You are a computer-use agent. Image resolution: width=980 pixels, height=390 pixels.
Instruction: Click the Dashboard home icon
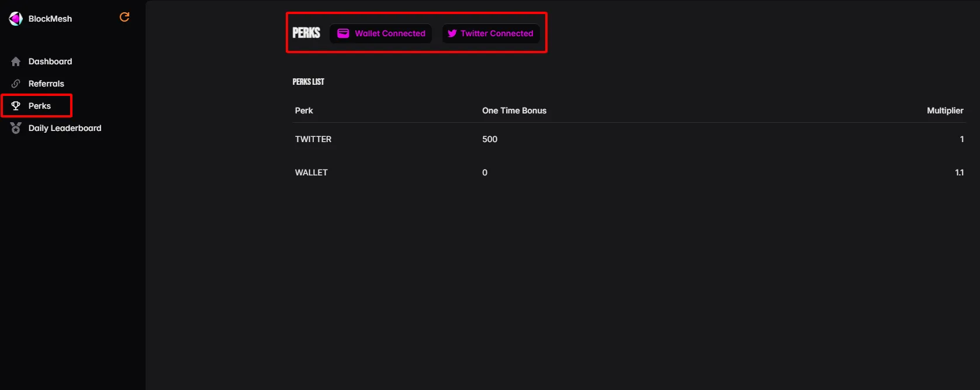(16, 61)
